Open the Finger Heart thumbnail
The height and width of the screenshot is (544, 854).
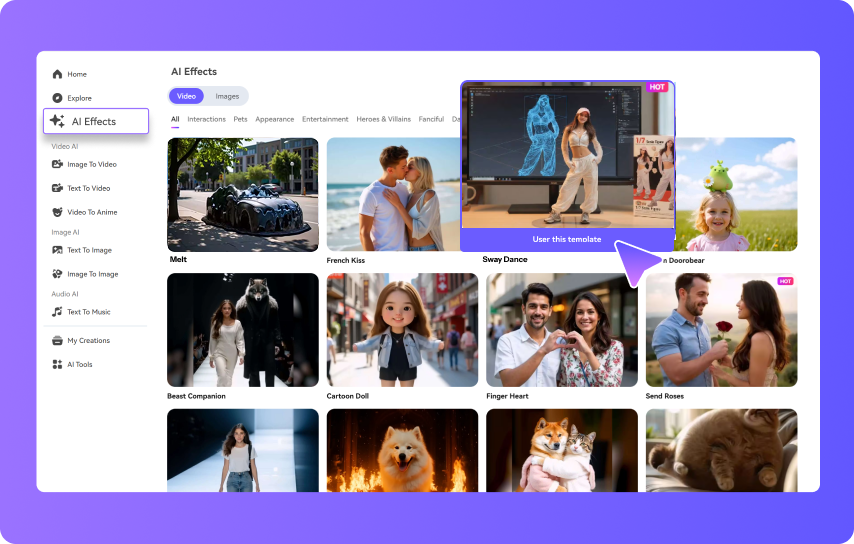point(562,330)
